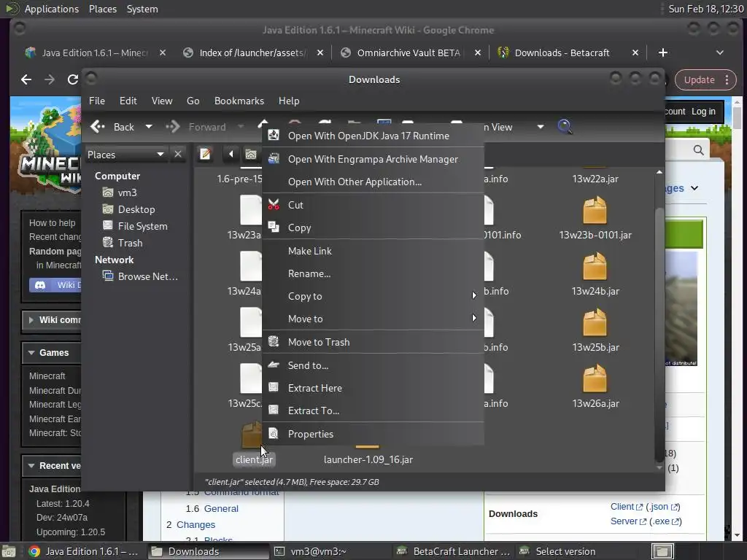Click Chrome's back arrow

(26, 79)
